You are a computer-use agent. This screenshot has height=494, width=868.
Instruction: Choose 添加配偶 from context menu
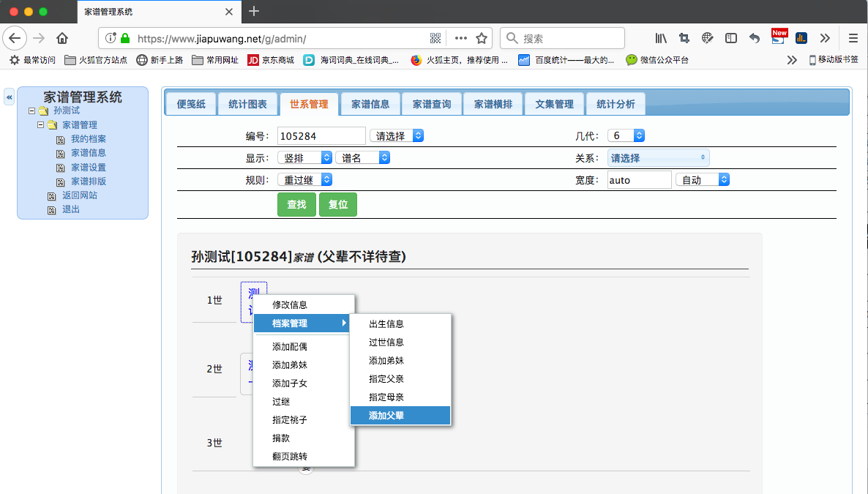[304, 347]
